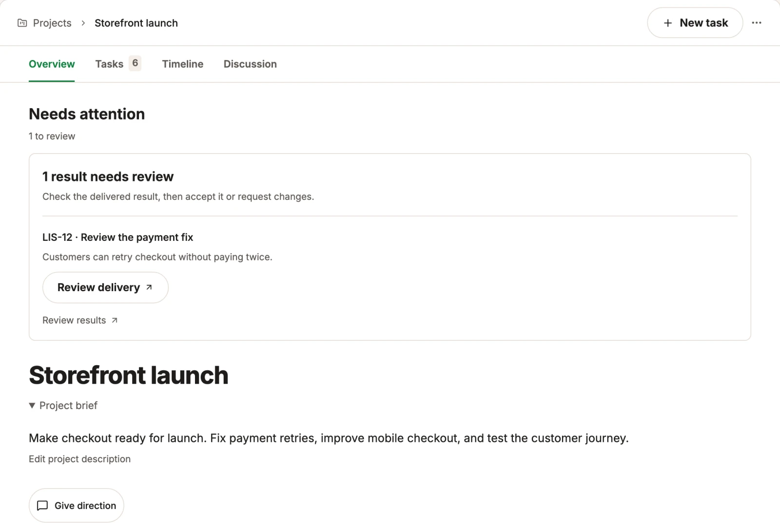Click the arrow icon beside Review delivery
Screen dimensions: 780x532
(149, 288)
